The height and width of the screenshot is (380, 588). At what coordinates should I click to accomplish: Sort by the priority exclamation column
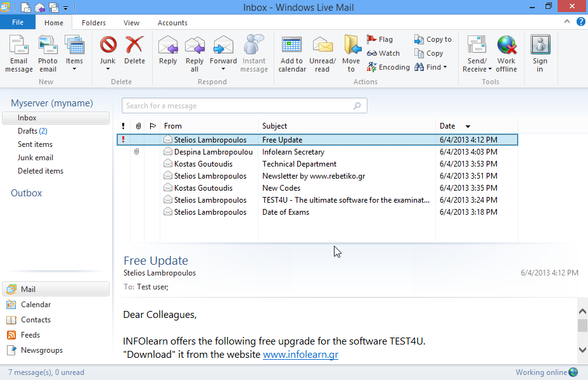[124, 126]
